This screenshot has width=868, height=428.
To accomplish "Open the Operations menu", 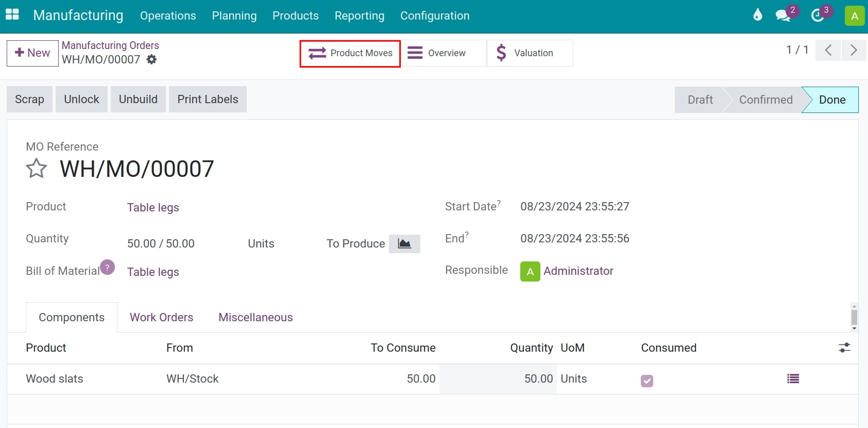I will (x=168, y=15).
